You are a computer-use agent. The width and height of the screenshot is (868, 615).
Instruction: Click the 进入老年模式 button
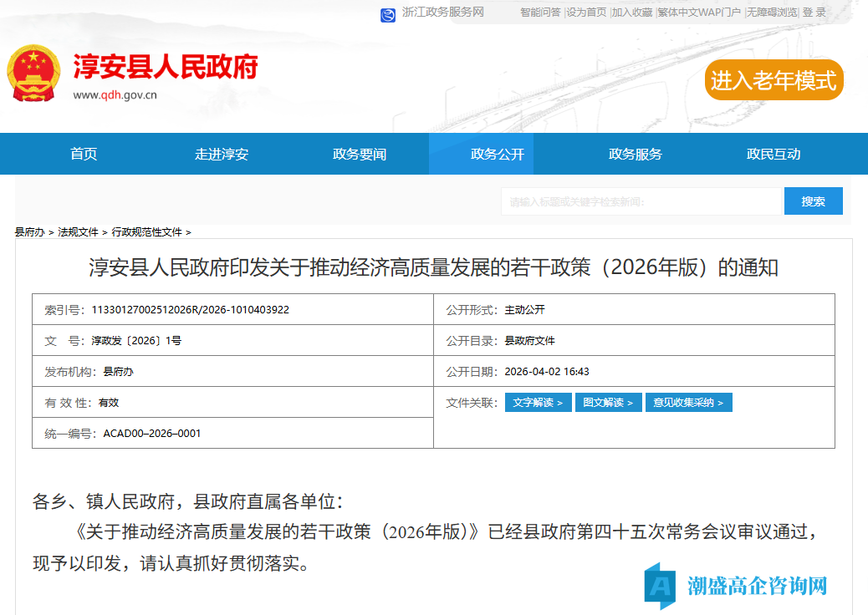point(774,80)
